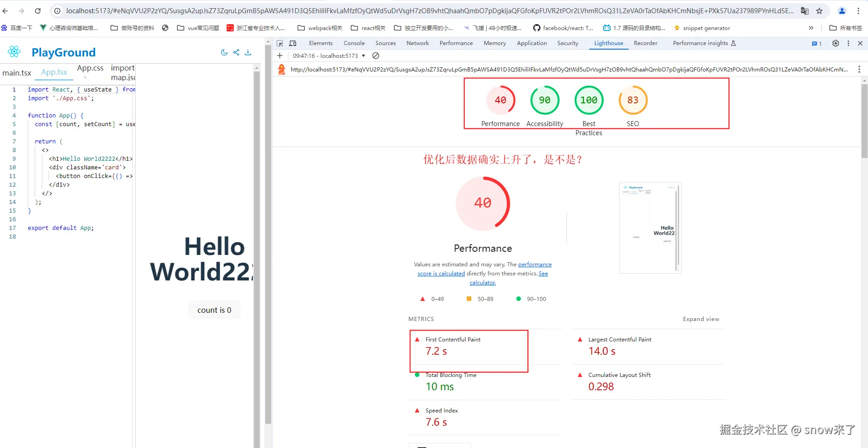This screenshot has height=448, width=868.
Task: Open the 独立开发要用的小 bookmark folder
Action: point(424,28)
